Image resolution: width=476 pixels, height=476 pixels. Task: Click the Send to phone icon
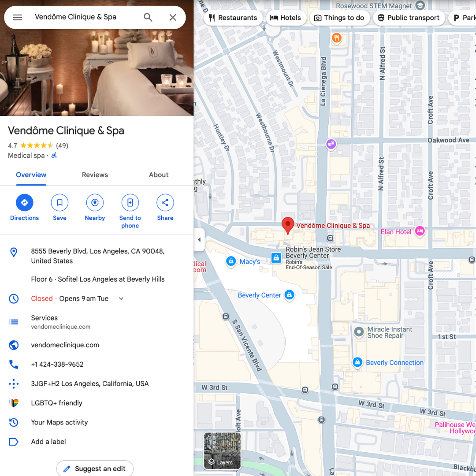[130, 202]
